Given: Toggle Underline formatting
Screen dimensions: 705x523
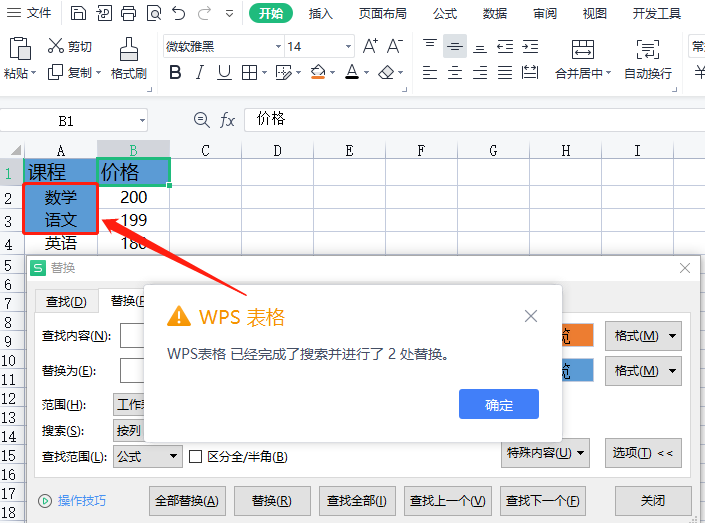Looking at the screenshot, I should tap(224, 72).
